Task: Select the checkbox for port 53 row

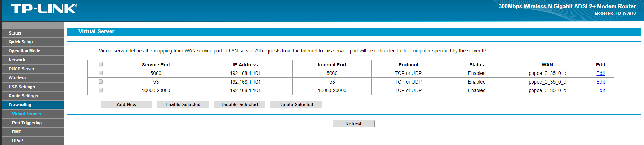Action: 101,81
